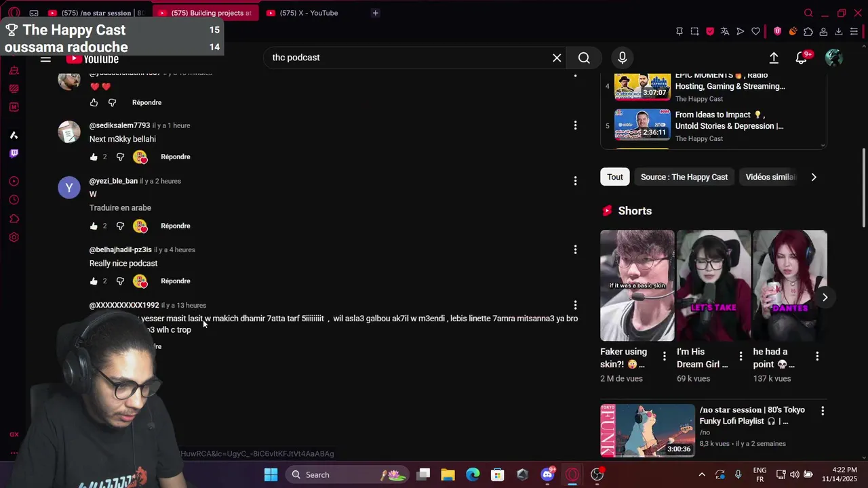
Task: Open the orange extension icon
Action: (x=793, y=31)
